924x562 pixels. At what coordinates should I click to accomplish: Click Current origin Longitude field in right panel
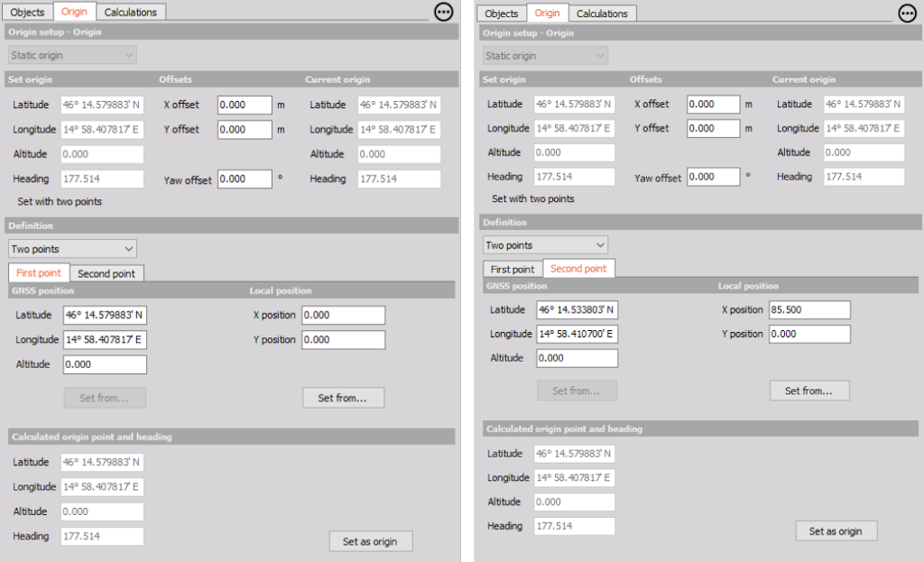[x=864, y=128]
